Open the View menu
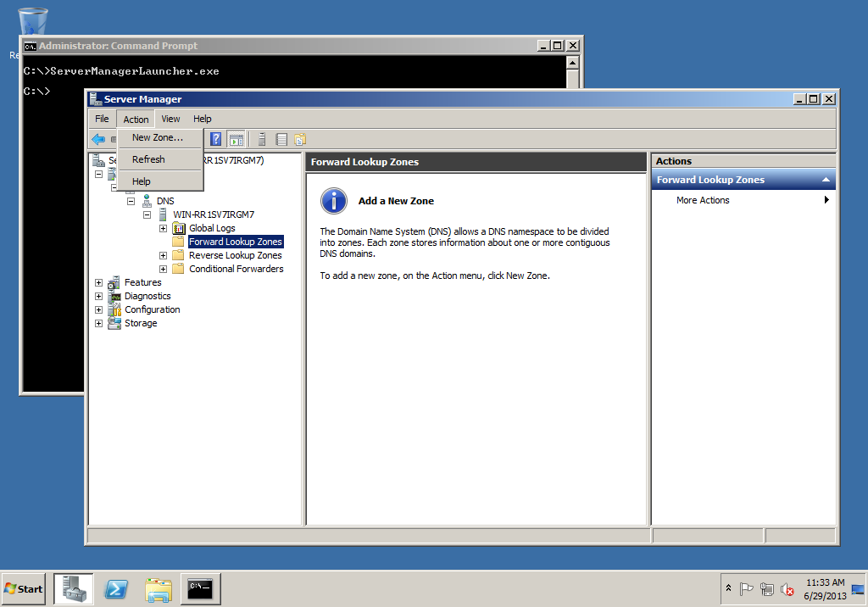This screenshot has width=868, height=607. pos(170,119)
